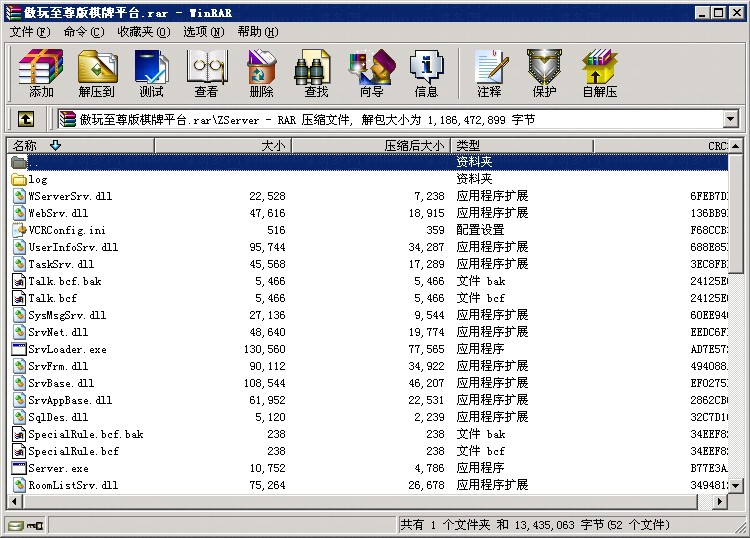Expand the archive path dropdown
The image size is (750, 538).
pyautogui.click(x=730, y=119)
